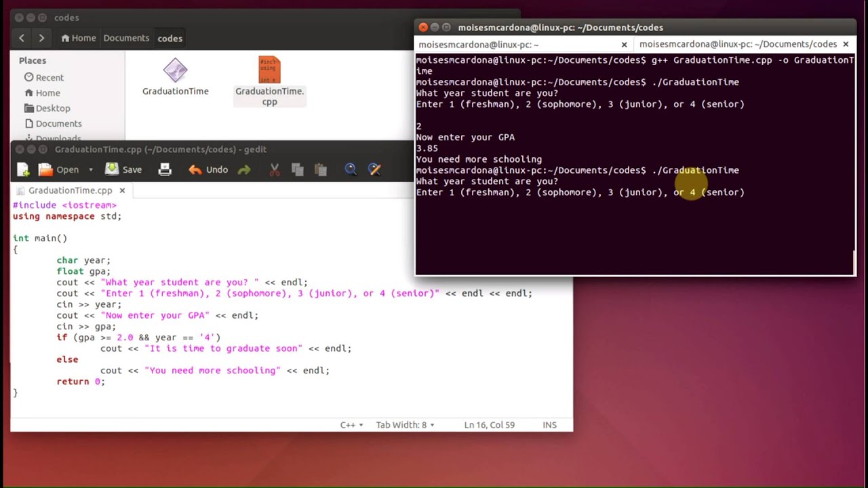The height and width of the screenshot is (488, 868).
Task: Select the GraduationTime executable file icon
Action: [x=175, y=70]
